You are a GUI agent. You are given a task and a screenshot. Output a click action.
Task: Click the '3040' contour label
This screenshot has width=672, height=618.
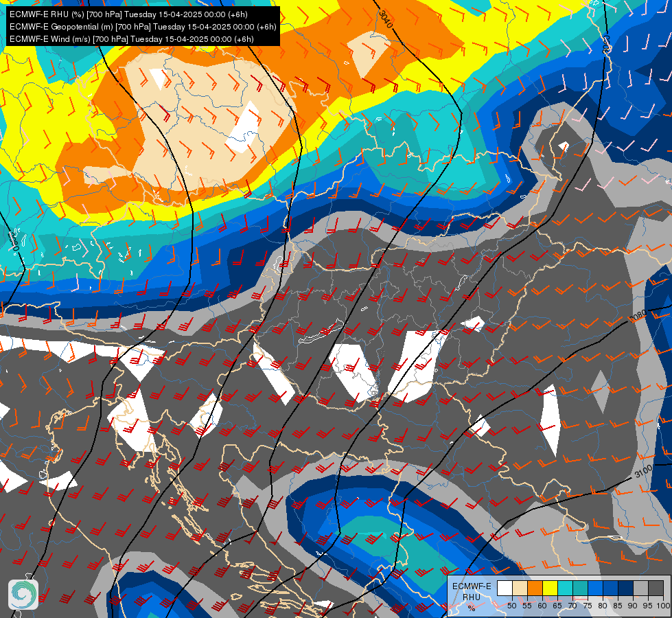click(x=386, y=20)
